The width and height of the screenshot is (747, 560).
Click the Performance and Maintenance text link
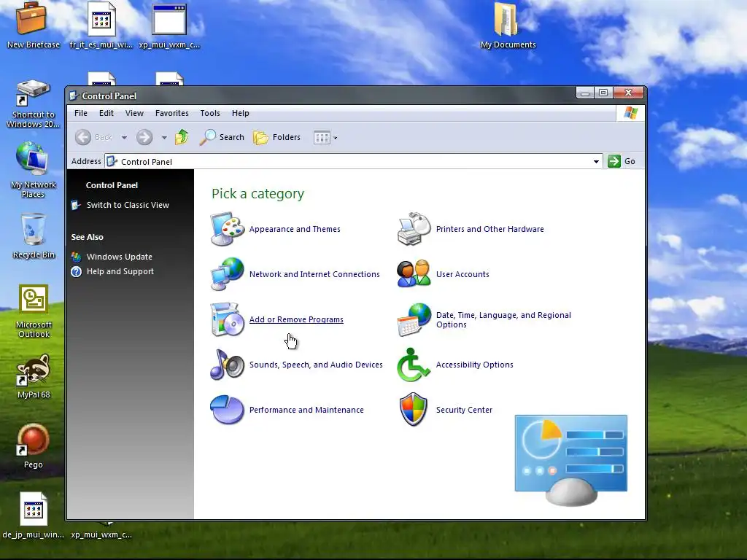coord(306,410)
